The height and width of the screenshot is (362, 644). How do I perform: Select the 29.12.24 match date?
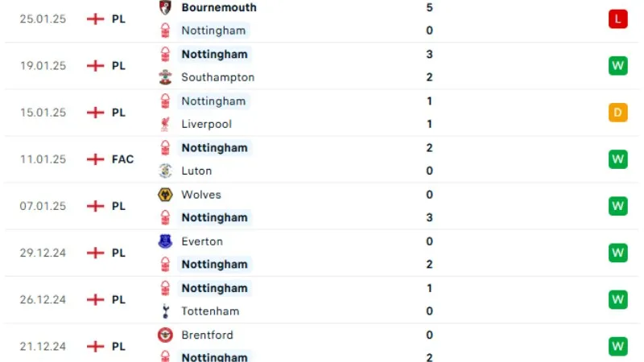click(43, 253)
